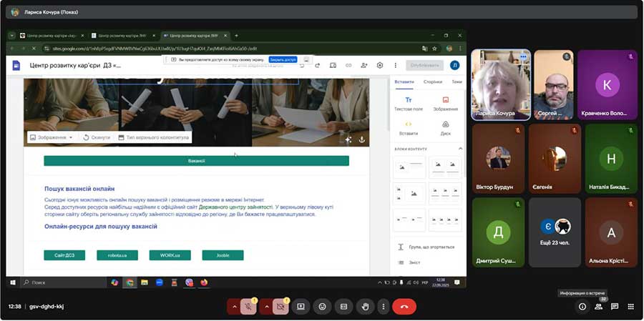Click the browser address bar URL
This screenshot has height=321, width=644.
click(155, 49)
